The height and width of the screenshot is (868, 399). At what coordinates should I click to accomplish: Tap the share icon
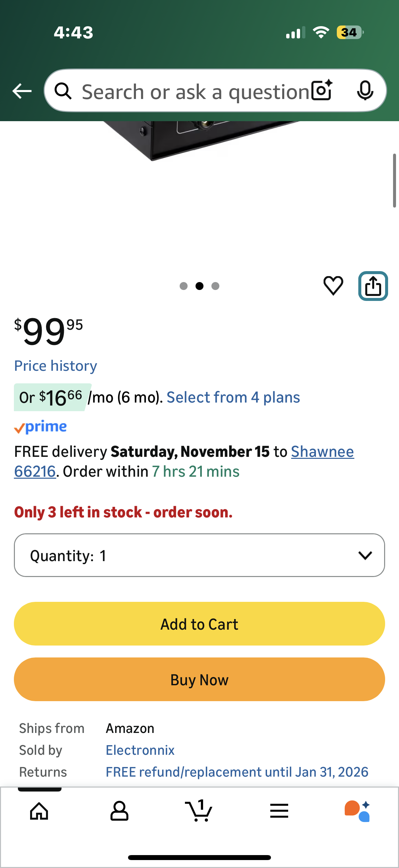tap(373, 286)
